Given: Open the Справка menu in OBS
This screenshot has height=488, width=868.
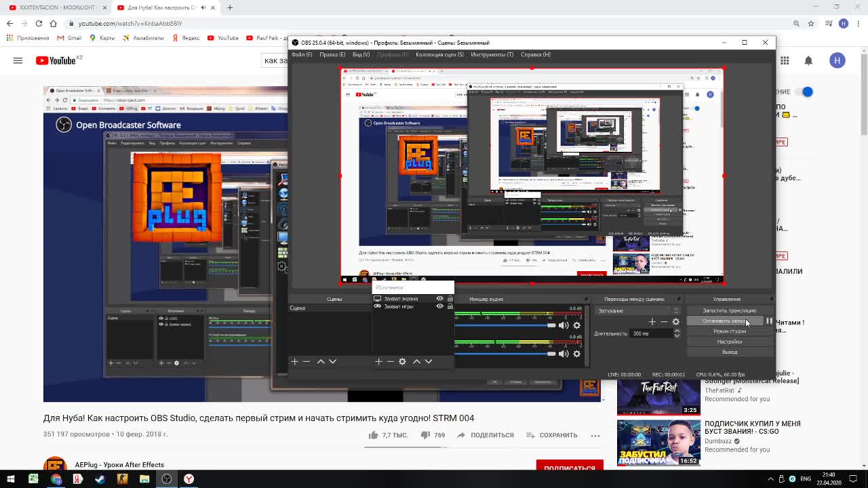Looking at the screenshot, I should pyautogui.click(x=535, y=55).
